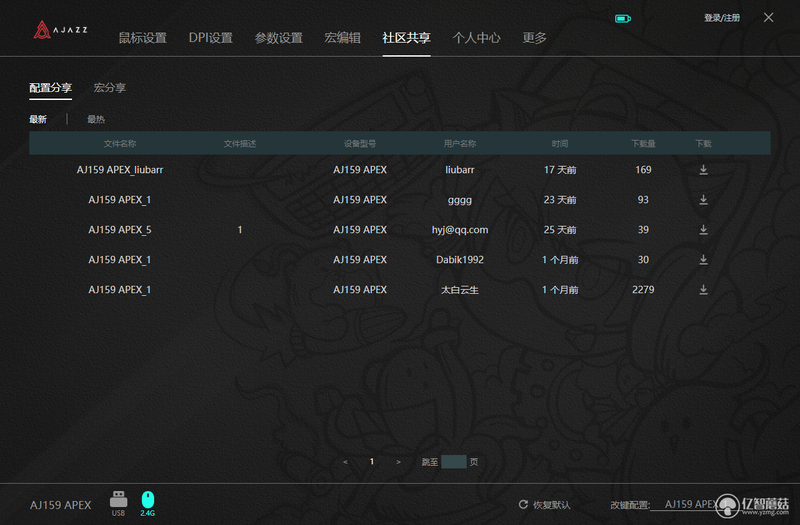Go to the 个人中心 tab

[x=476, y=38]
